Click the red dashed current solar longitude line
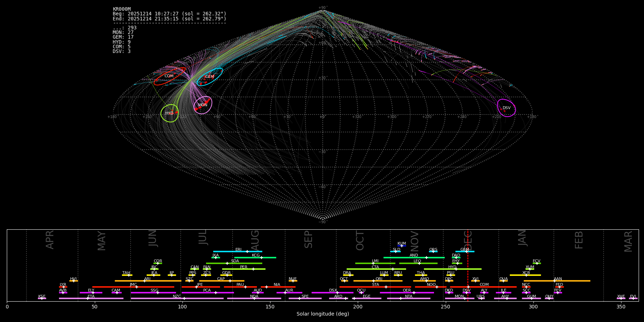 coord(468,265)
